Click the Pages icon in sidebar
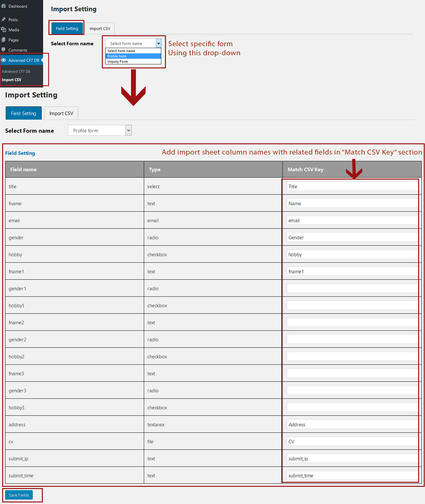The image size is (425, 504). [x=3, y=40]
